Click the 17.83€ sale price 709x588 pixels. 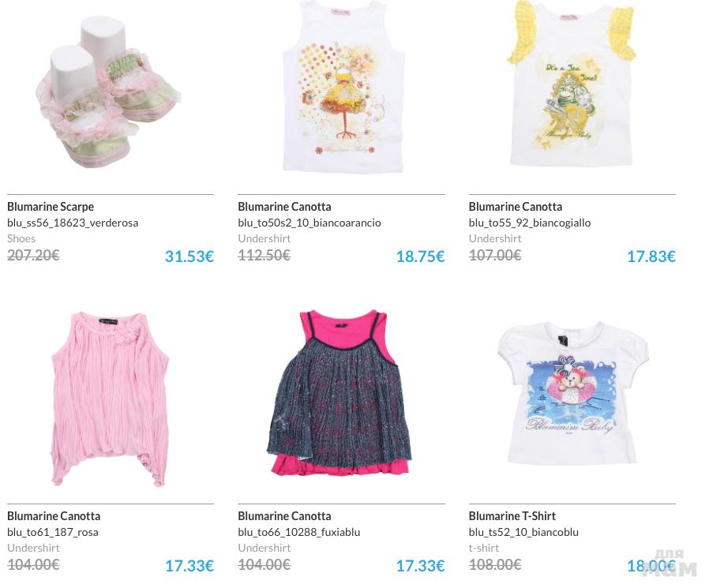pyautogui.click(x=651, y=257)
